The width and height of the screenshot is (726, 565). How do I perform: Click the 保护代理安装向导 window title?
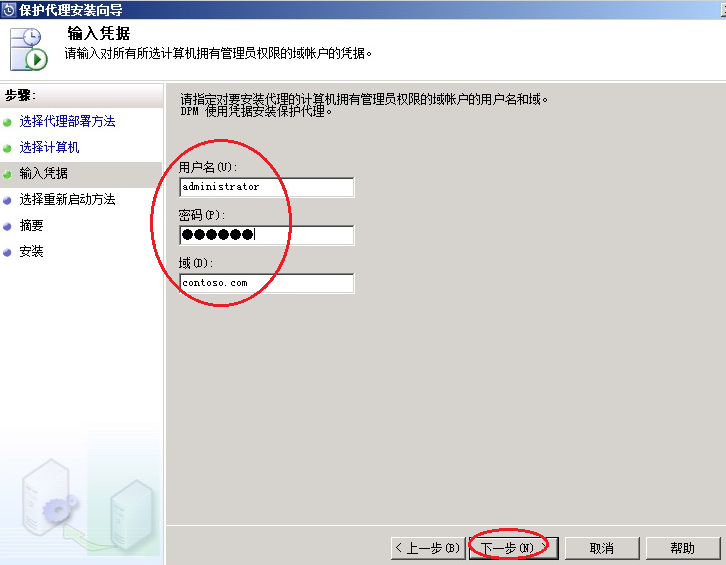71,10
